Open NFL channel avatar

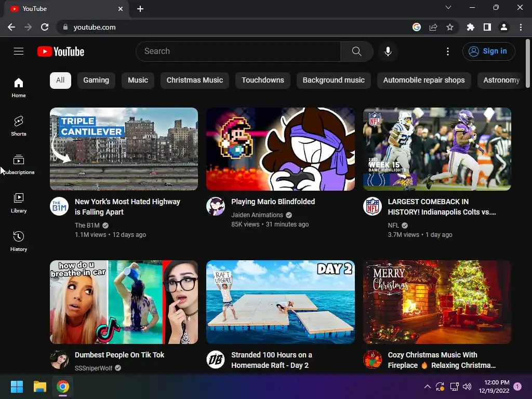(373, 206)
